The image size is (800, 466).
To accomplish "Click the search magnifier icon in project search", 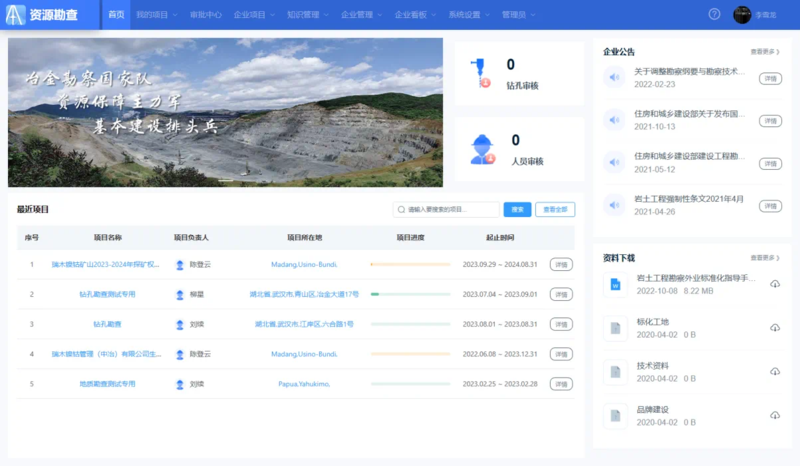I will point(402,210).
